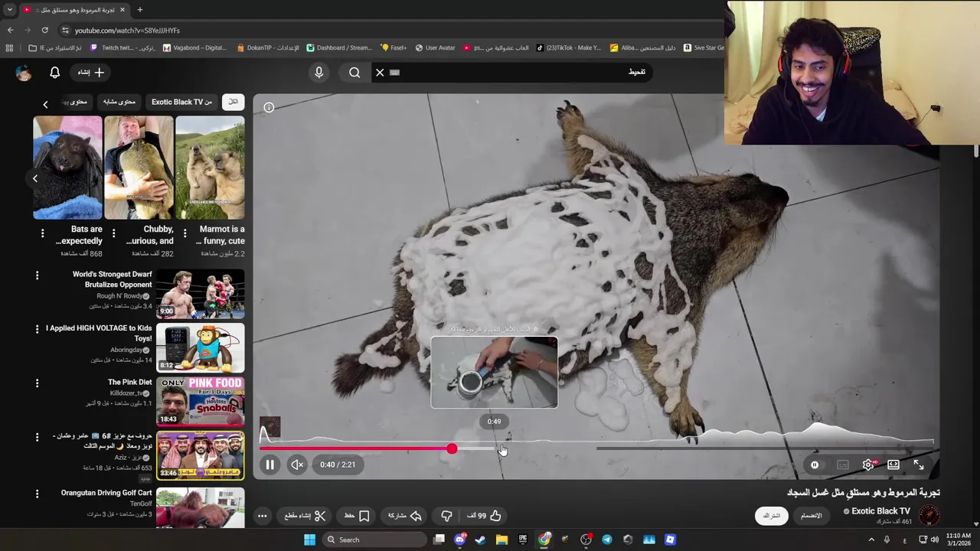Screen dimensions: 980x551
Task: Select the 'From Exotic Black TV' filter chip
Action: tap(181, 102)
